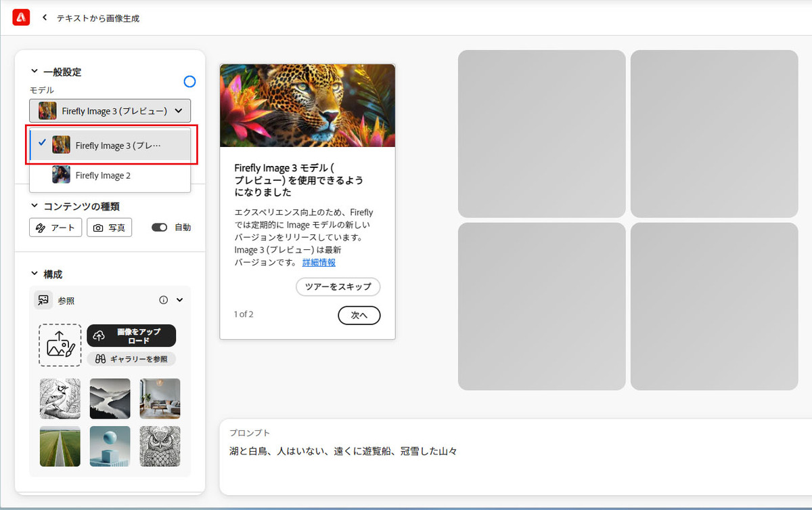Select Firefly Image 3 (プレビュー) option
Image resolution: width=812 pixels, height=510 pixels.
point(110,145)
